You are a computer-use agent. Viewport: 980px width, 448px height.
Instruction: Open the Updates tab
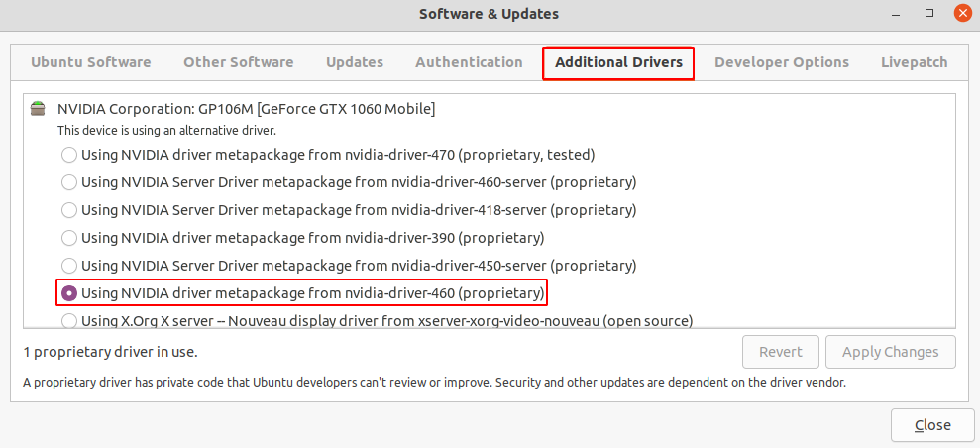(x=355, y=62)
